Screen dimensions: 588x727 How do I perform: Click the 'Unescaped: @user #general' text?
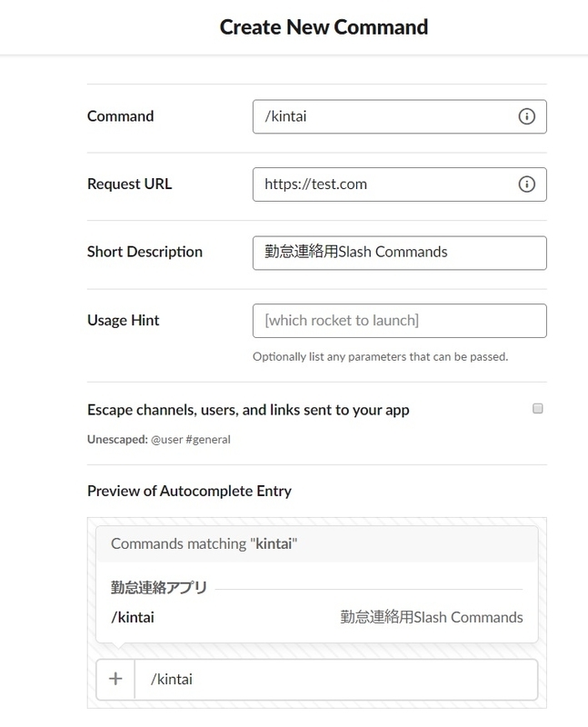pyautogui.click(x=159, y=439)
